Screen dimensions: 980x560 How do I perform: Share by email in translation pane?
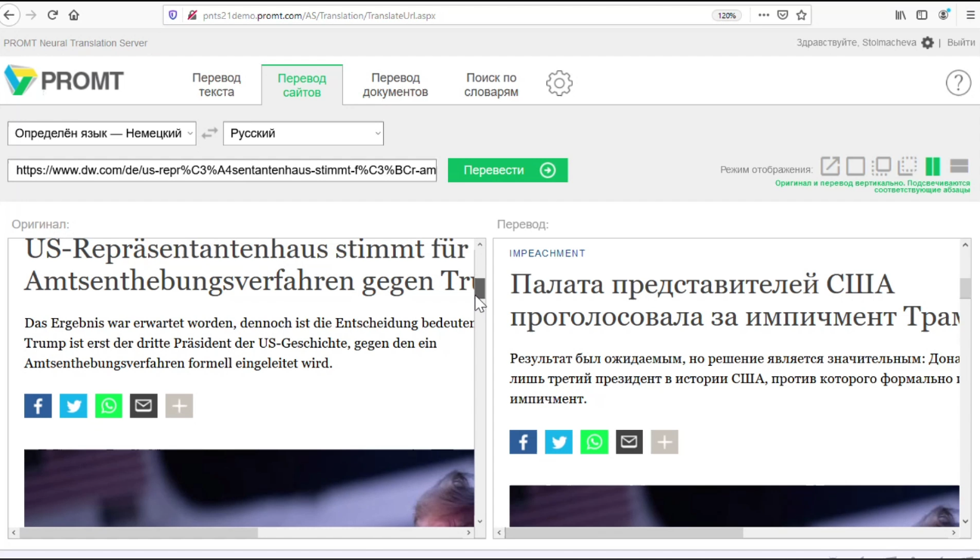tap(629, 442)
